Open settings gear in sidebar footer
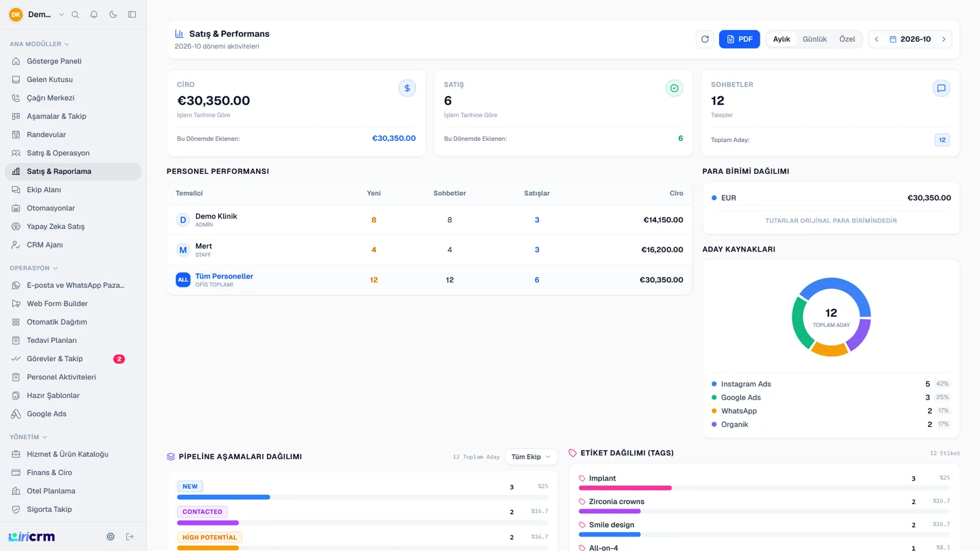Screen dimensions: 980x551 pyautogui.click(x=110, y=537)
